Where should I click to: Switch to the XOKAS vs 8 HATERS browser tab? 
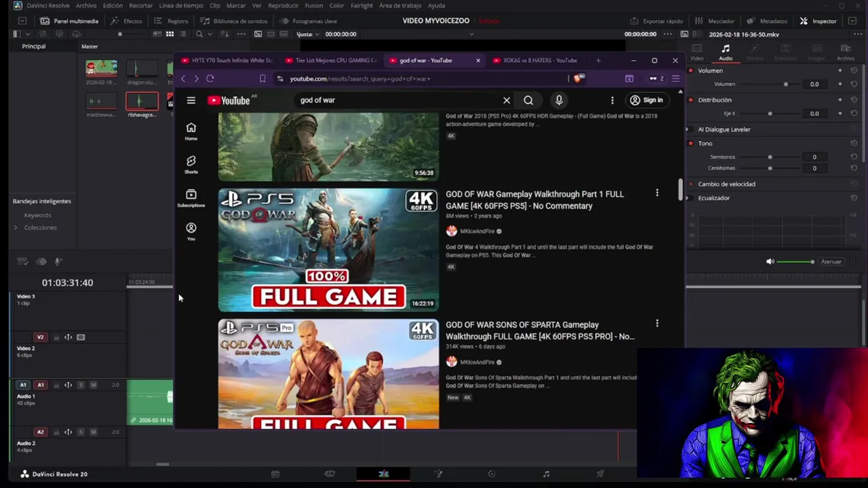(x=535, y=60)
